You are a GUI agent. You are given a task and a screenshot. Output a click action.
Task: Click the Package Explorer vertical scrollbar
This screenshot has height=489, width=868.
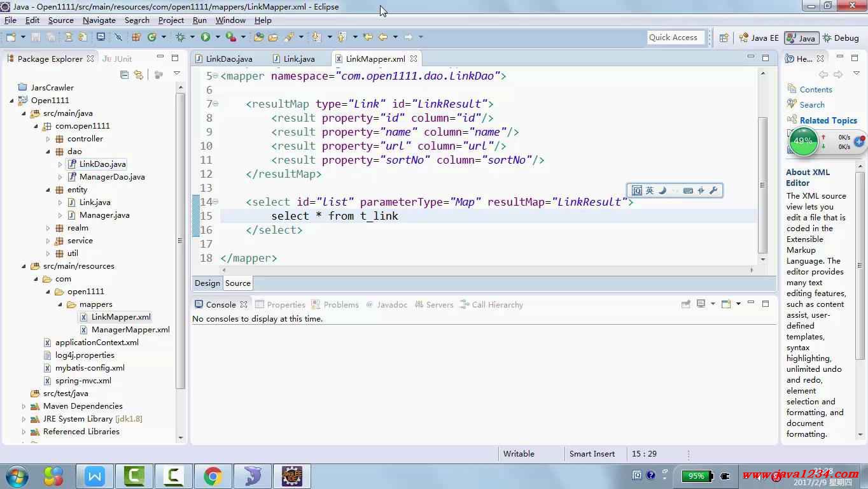pos(180,242)
